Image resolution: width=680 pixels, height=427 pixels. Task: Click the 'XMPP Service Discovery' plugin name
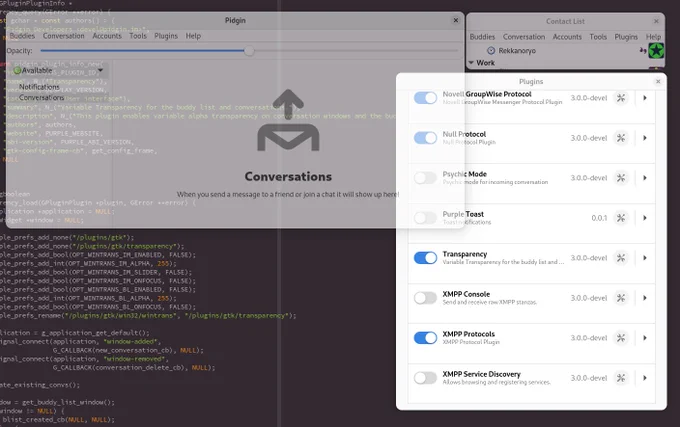tap(481, 374)
